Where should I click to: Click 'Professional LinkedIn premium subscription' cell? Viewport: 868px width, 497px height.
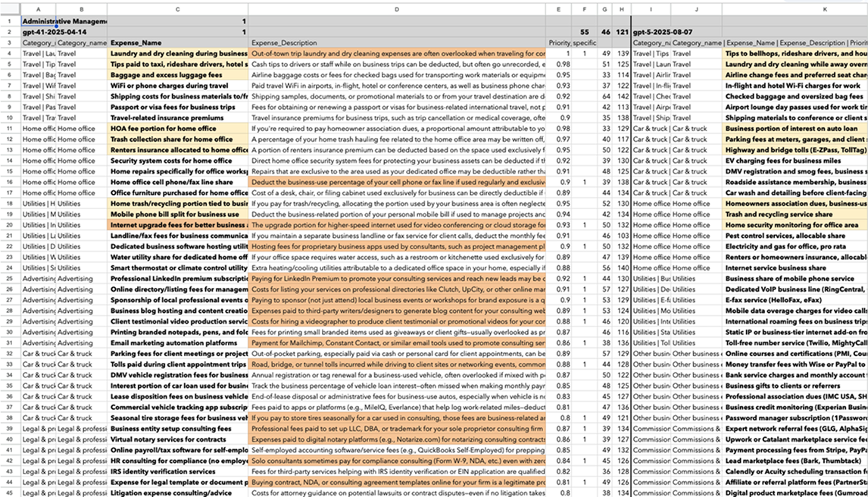point(178,278)
